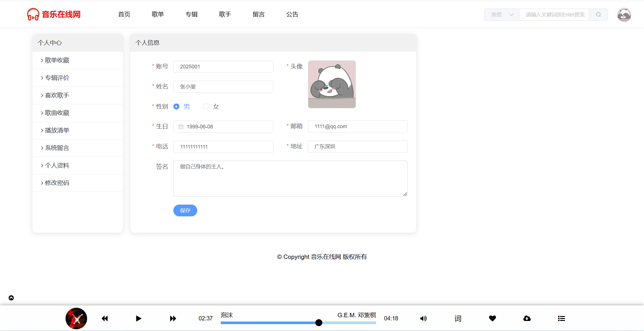Viewport: 644px width, 331px height.
Task: Open the 歌手 navigation menu item
Action: click(x=225, y=14)
